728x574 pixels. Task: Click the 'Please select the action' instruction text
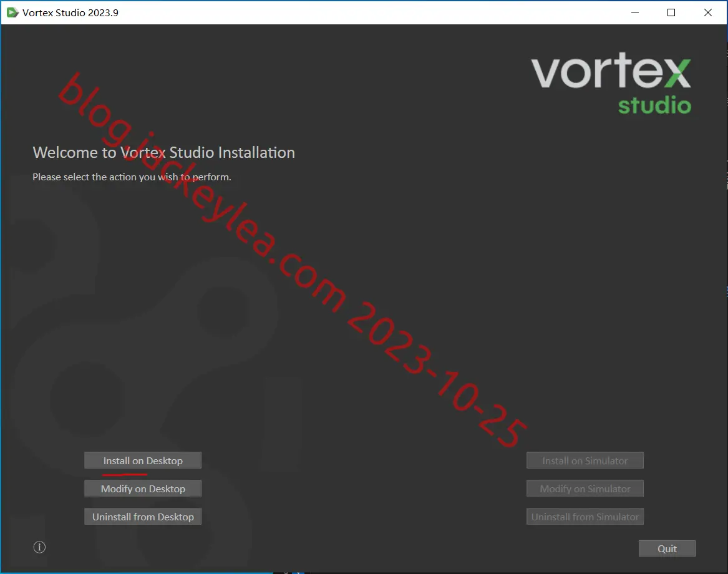pyautogui.click(x=131, y=177)
